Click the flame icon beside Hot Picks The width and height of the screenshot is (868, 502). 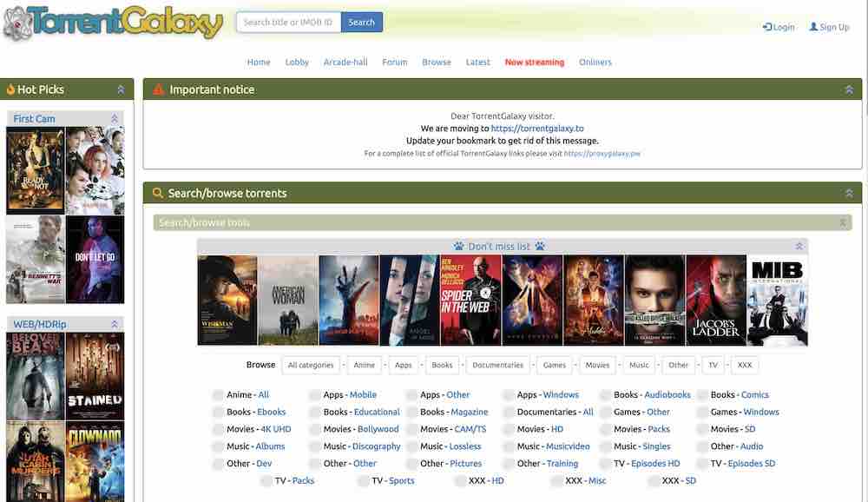click(11, 89)
